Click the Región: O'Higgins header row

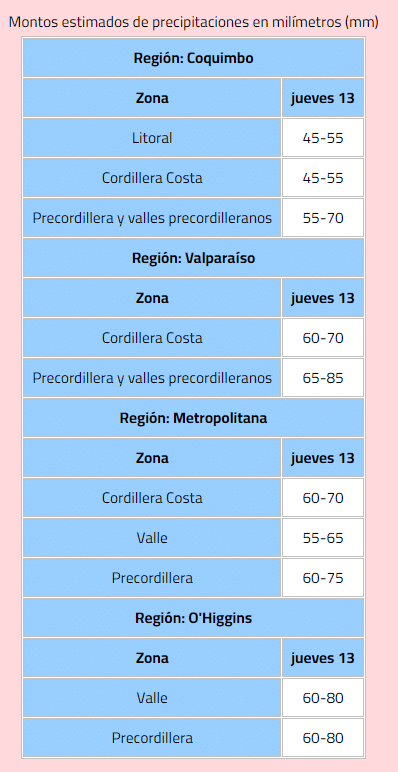coord(193,618)
